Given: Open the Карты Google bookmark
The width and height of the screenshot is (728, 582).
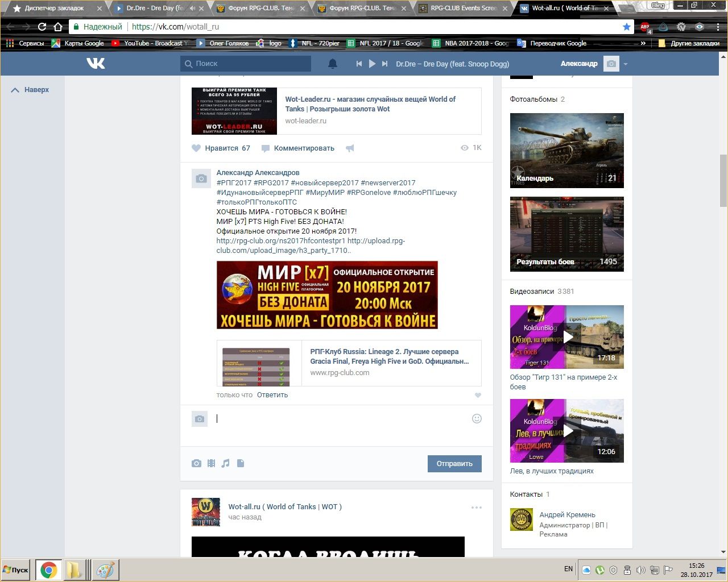Looking at the screenshot, I should (x=78, y=43).
